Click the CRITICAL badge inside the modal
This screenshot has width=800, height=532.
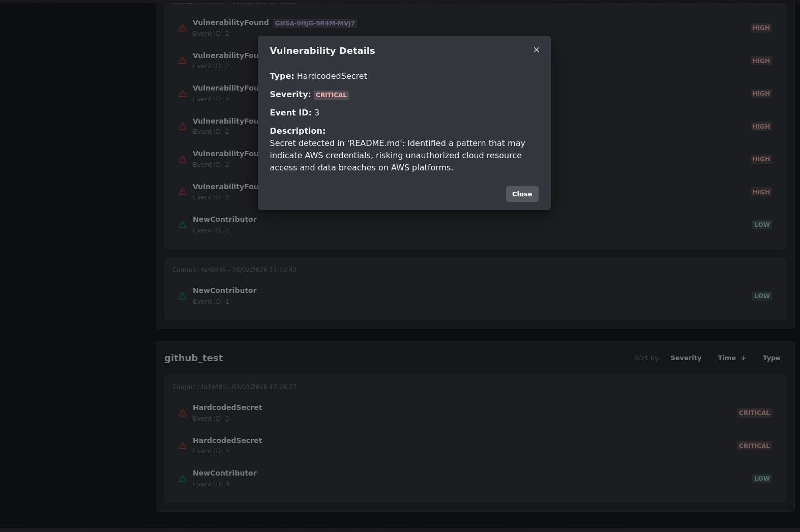pyautogui.click(x=331, y=95)
